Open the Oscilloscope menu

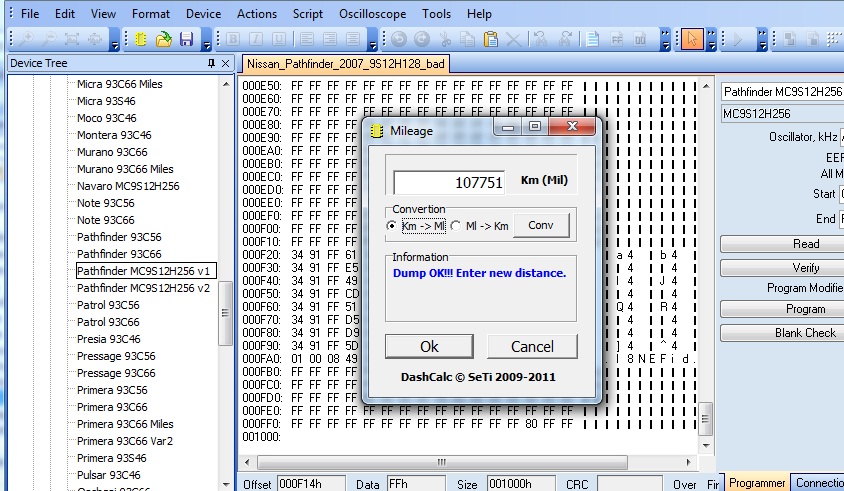tap(372, 14)
